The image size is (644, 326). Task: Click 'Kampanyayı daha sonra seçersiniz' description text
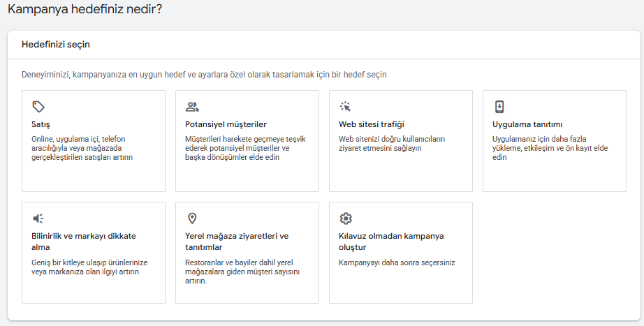click(396, 263)
